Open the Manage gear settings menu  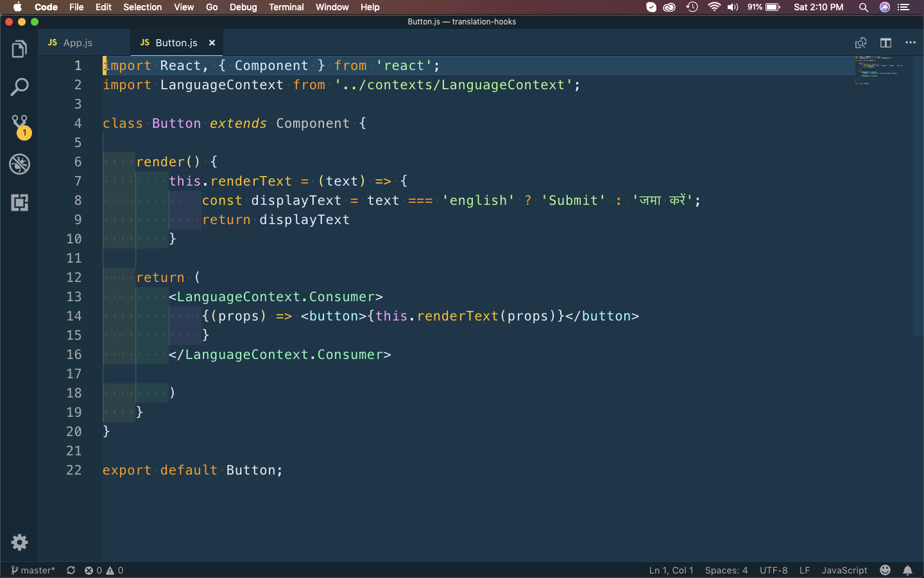19,543
